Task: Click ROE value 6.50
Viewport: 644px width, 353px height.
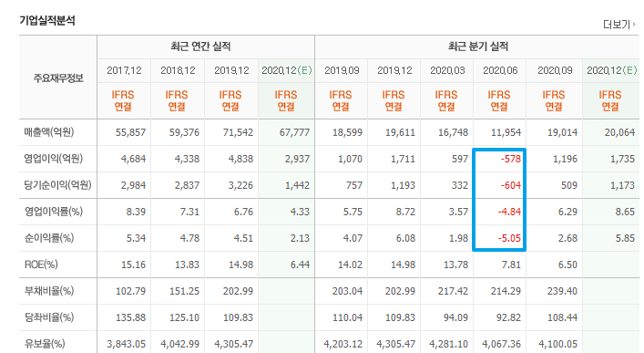Action: click(x=567, y=265)
